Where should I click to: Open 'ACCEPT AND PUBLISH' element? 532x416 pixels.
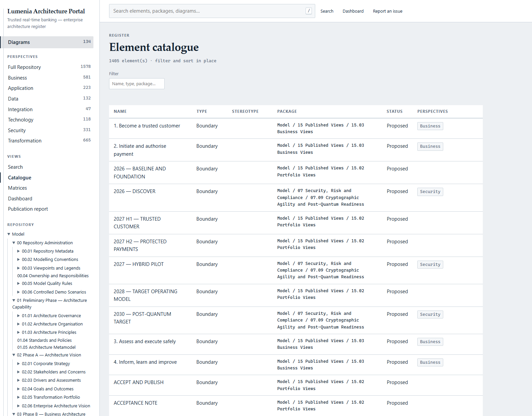click(x=139, y=382)
